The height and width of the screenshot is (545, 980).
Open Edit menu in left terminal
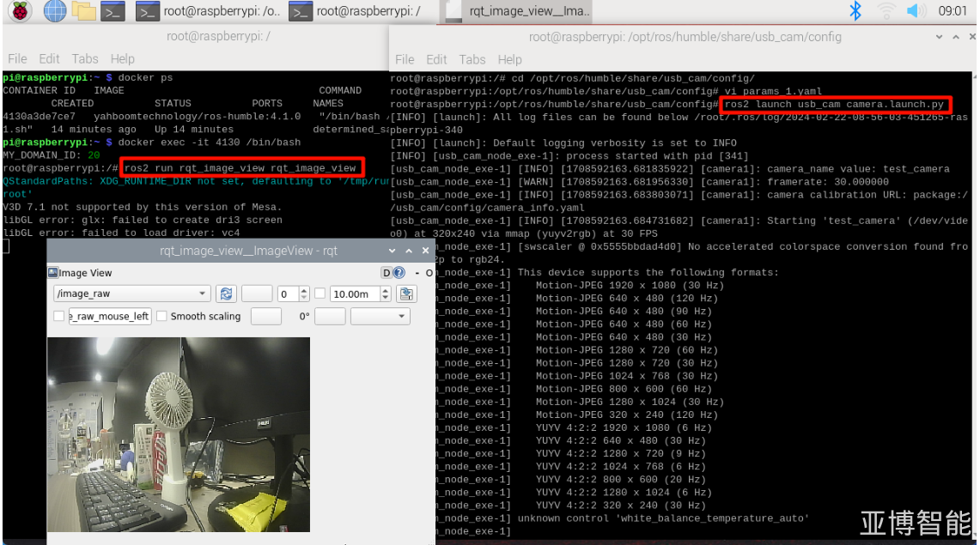point(49,58)
